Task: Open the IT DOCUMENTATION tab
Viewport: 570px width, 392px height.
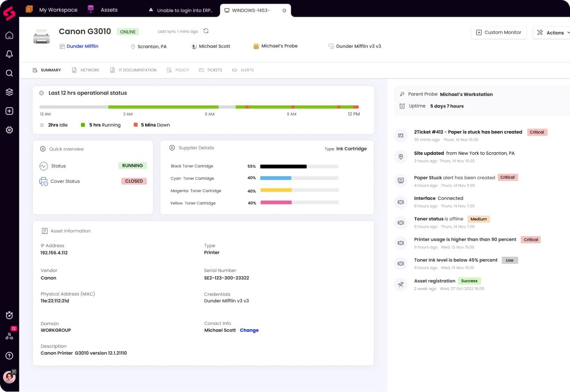Action: (x=133, y=70)
